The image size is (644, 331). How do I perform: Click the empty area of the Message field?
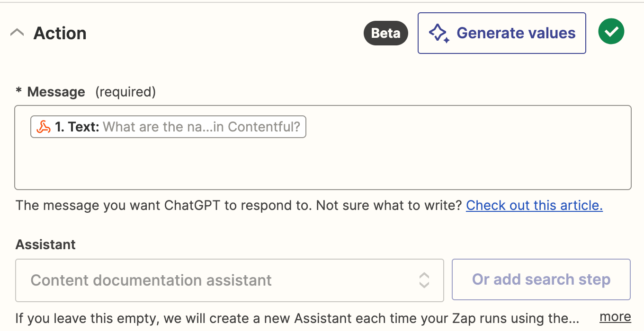[x=323, y=163]
